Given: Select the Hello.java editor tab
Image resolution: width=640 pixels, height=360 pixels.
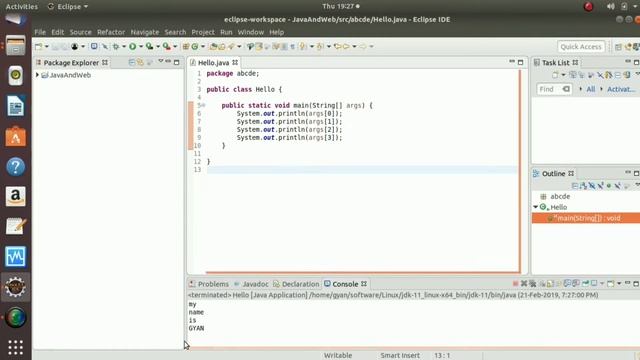Looking at the screenshot, I should [x=213, y=62].
